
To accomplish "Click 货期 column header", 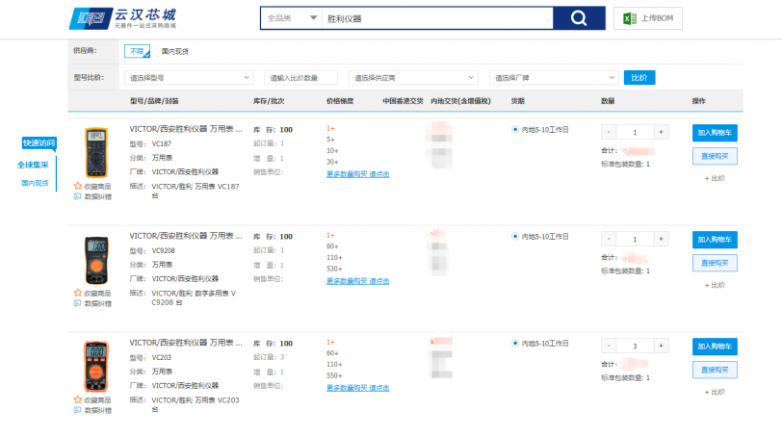I will (518, 101).
